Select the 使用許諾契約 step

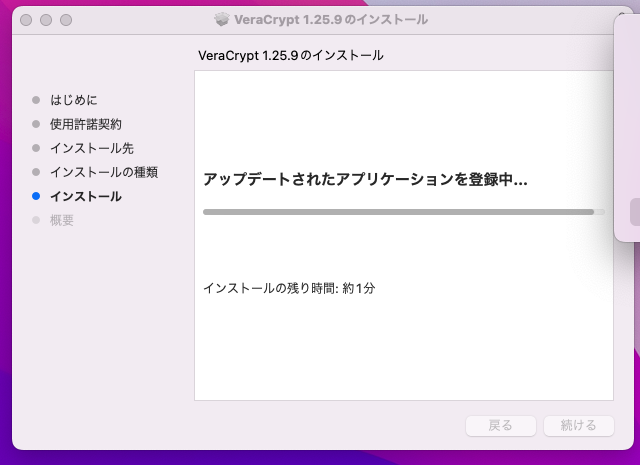click(86, 124)
